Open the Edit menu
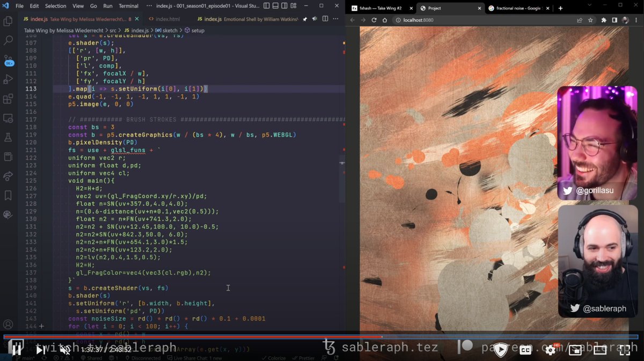644x361 pixels. (x=34, y=6)
